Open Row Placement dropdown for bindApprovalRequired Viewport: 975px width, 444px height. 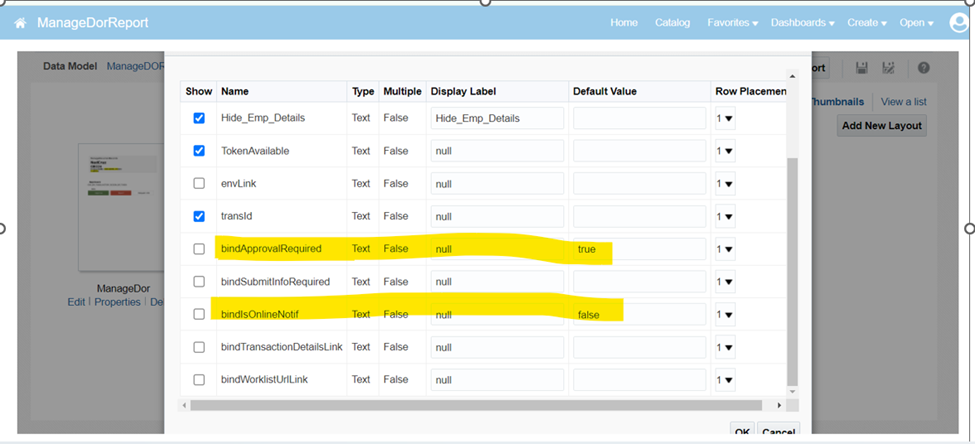pos(725,249)
